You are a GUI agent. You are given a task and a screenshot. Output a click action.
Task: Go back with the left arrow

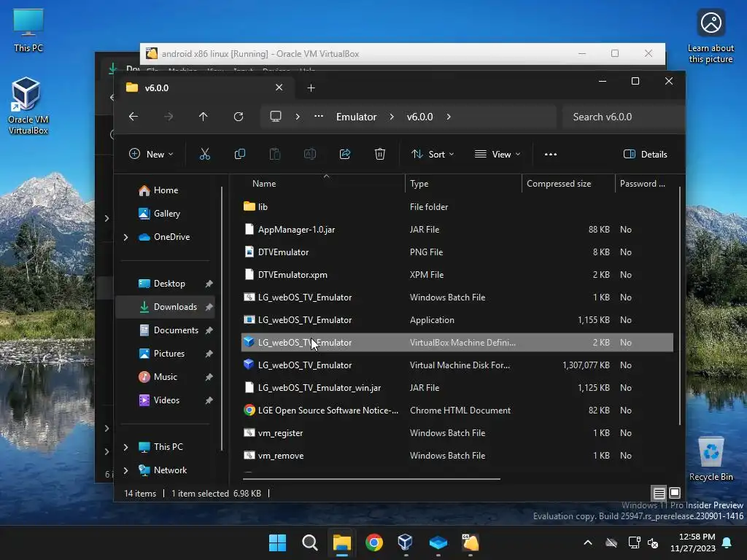133,117
